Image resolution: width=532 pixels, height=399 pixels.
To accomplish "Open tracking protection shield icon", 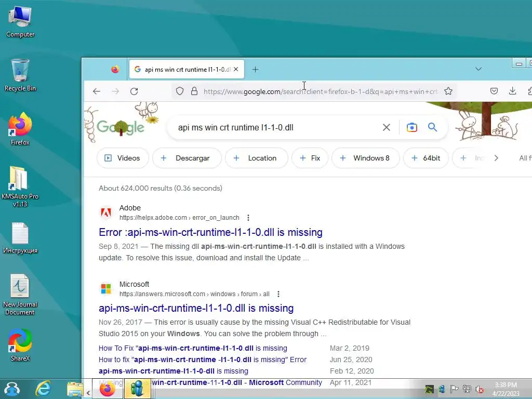I will coord(180,91).
